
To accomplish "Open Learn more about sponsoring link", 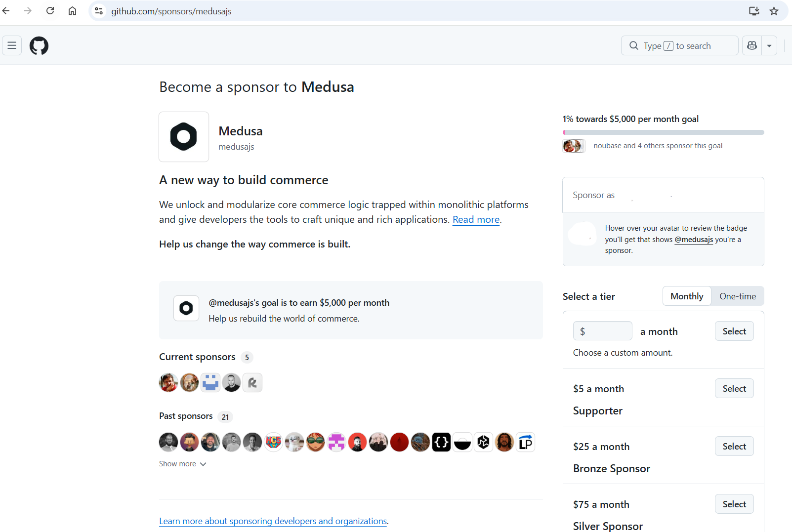I will [273, 521].
